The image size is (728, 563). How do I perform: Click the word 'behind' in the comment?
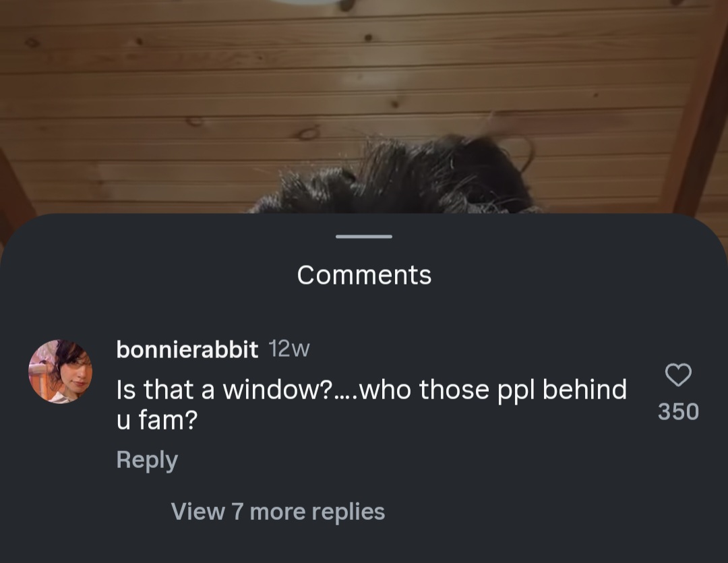click(584, 389)
